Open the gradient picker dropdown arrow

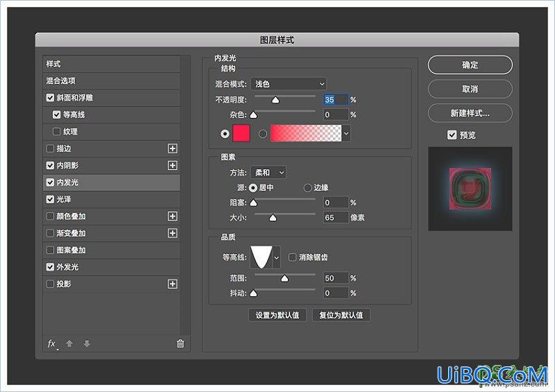click(346, 133)
